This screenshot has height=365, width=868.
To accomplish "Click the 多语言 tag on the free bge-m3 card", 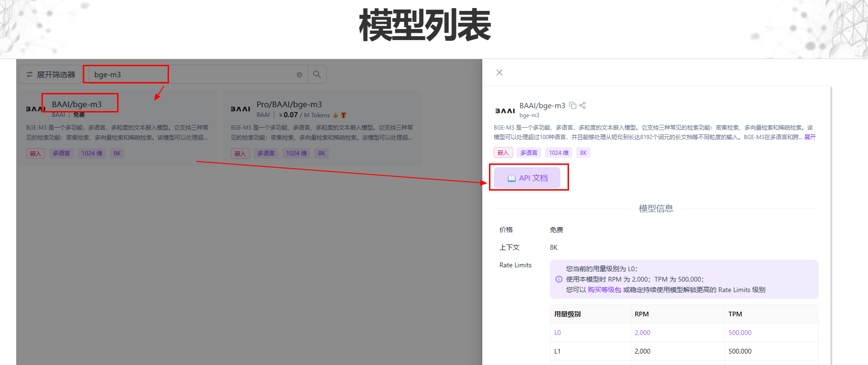I will 61,153.
